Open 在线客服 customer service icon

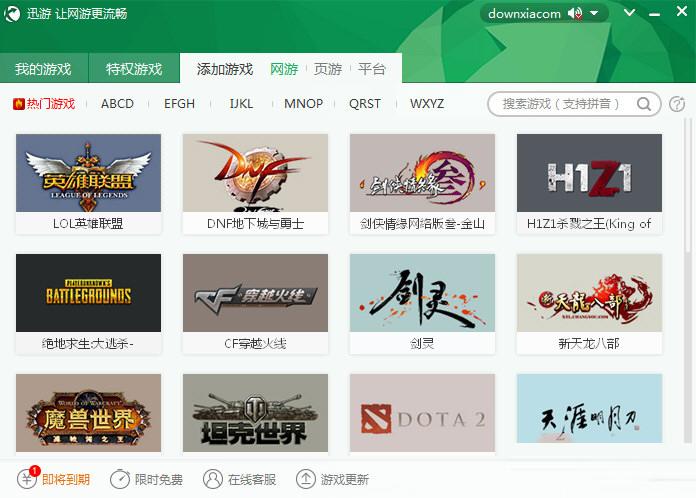coord(213,479)
